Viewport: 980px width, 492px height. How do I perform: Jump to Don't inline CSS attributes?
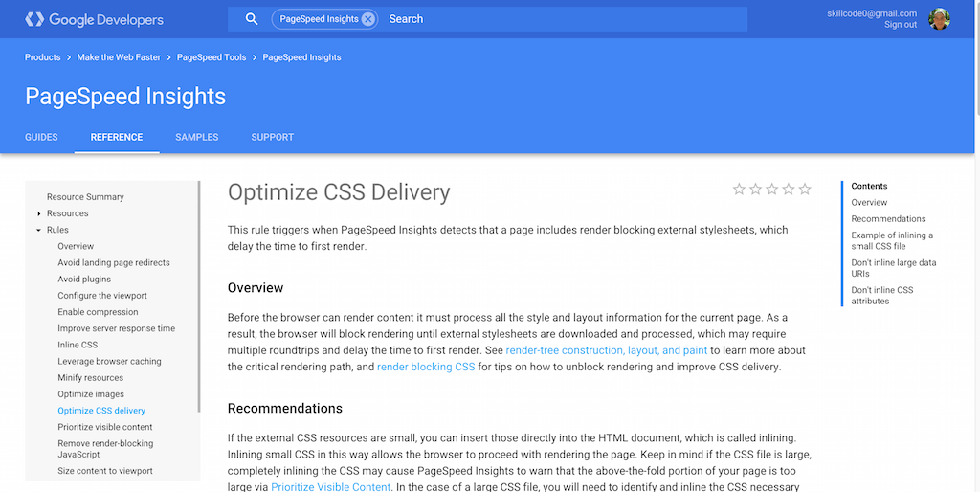coord(881,295)
